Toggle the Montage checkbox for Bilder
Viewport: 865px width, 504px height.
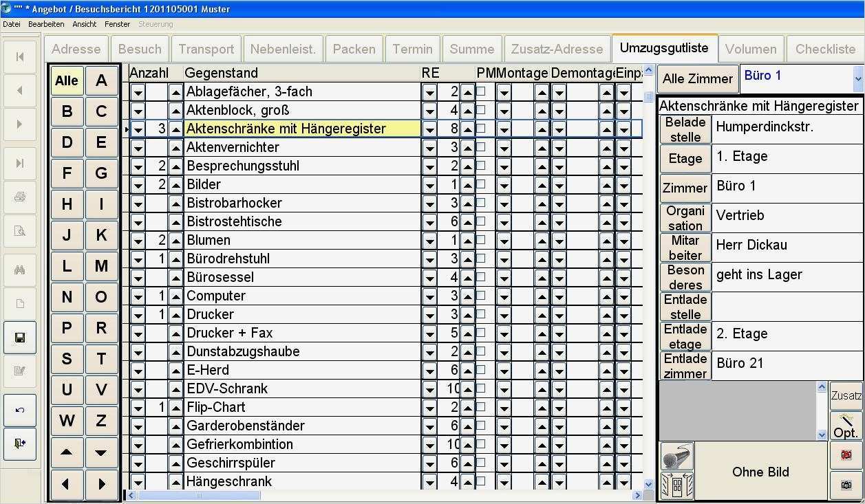521,184
